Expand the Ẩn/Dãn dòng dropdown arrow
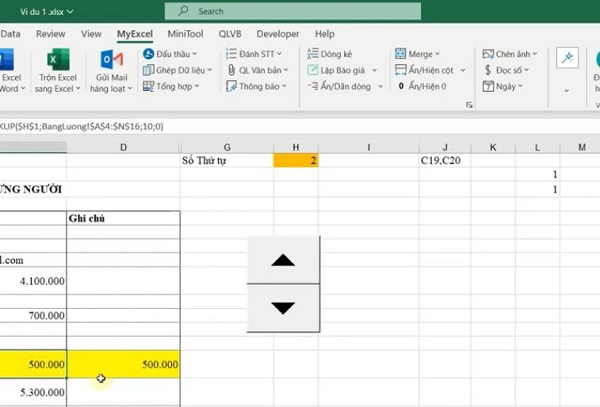 pos(380,86)
